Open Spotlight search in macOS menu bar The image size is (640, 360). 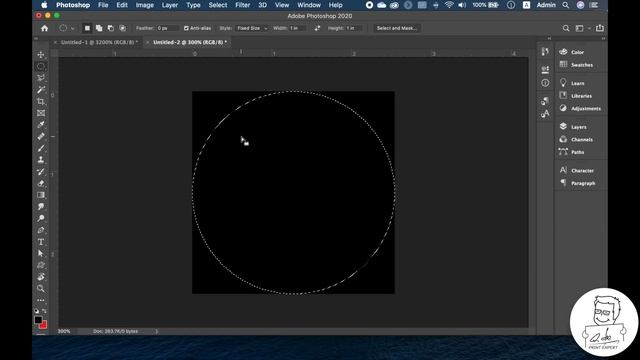[566, 5]
